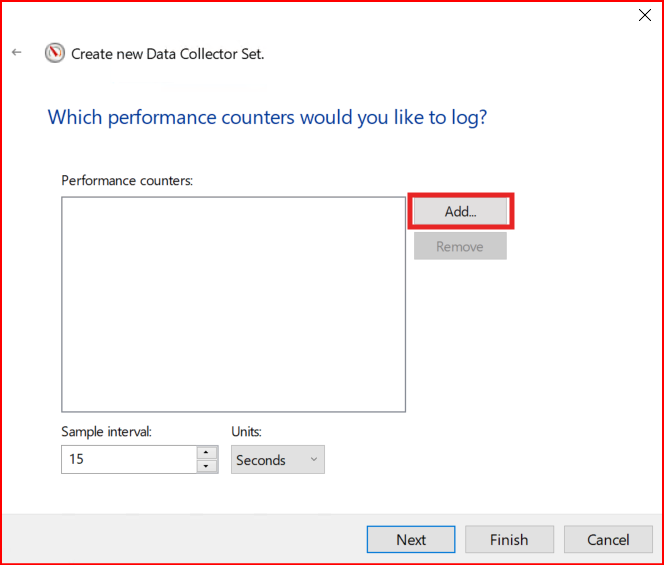Go back using the wizard back arrow
The image size is (664, 565).
17,53
